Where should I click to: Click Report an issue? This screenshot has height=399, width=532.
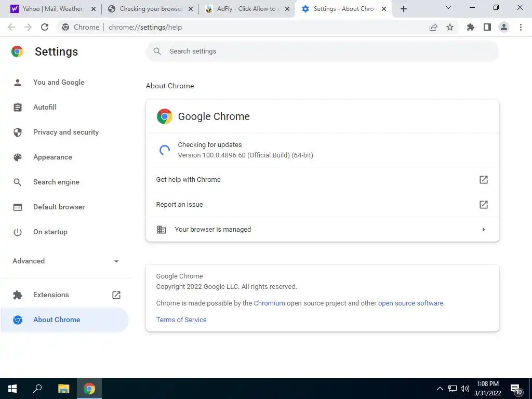(x=322, y=205)
